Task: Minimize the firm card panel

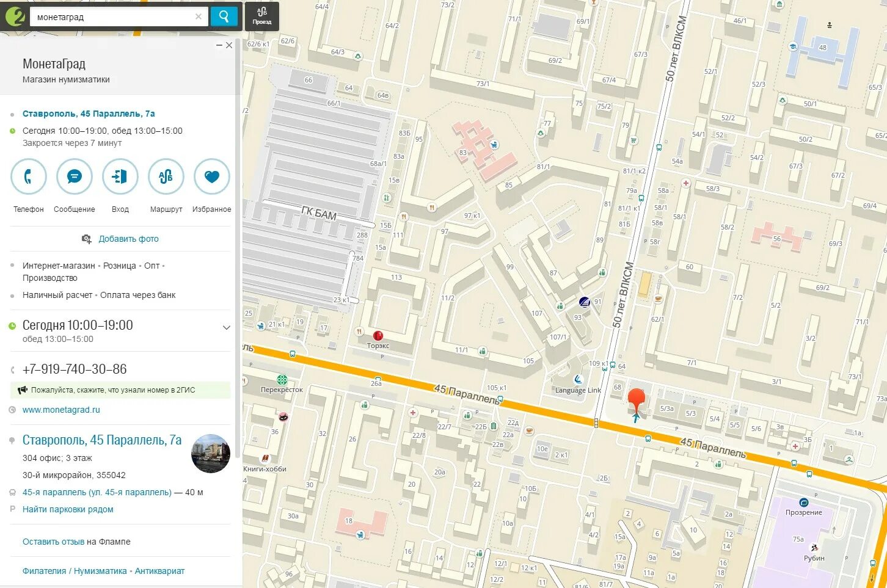Action: pos(219,45)
